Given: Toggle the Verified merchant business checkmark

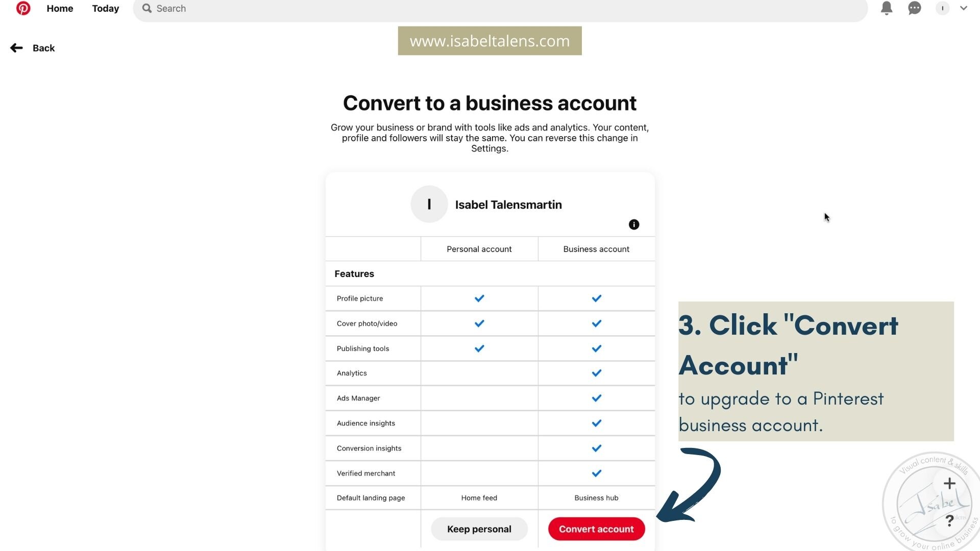Looking at the screenshot, I should 596,473.
